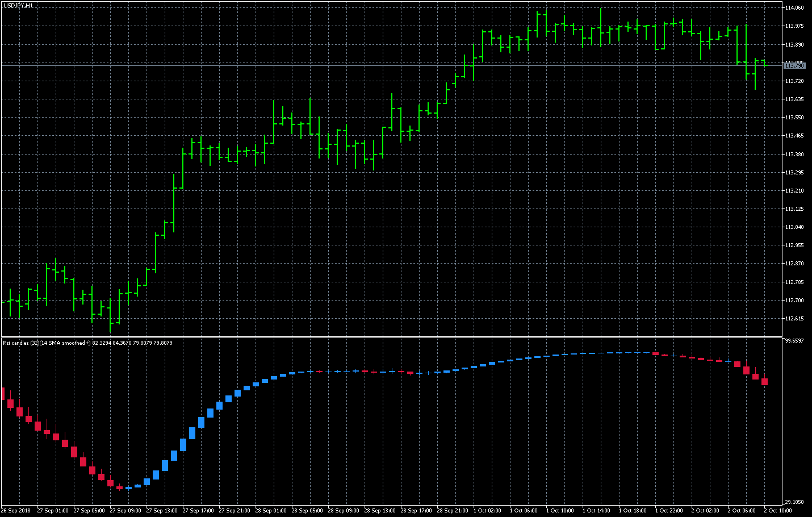The height and width of the screenshot is (517, 812).
Task: Click the 28 Sep 13:00 time label
Action: coord(380,511)
